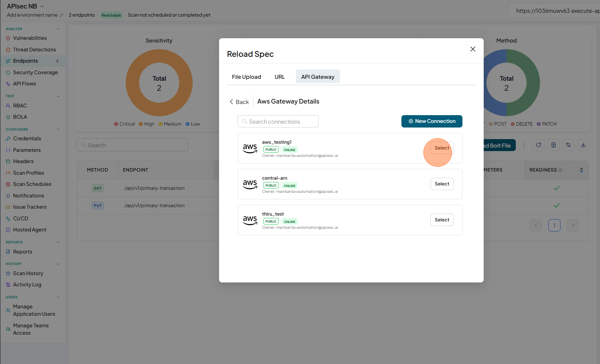
Task: Click the refresh icon in endpoints toolbar
Action: tap(539, 145)
